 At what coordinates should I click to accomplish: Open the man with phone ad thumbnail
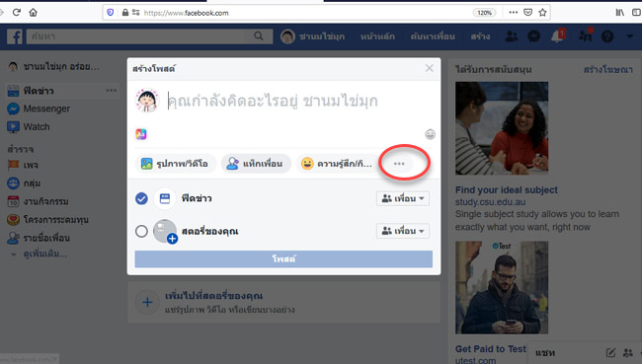tap(502, 287)
